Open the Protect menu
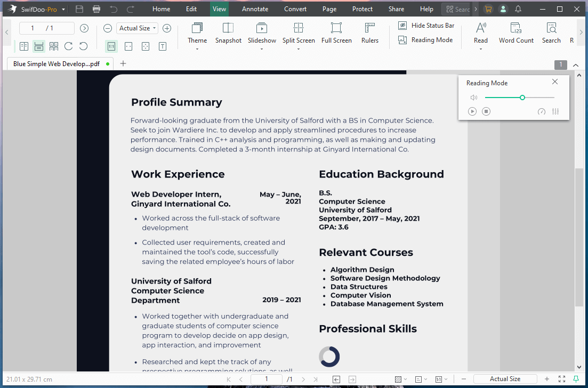588x388 pixels. [x=362, y=9]
